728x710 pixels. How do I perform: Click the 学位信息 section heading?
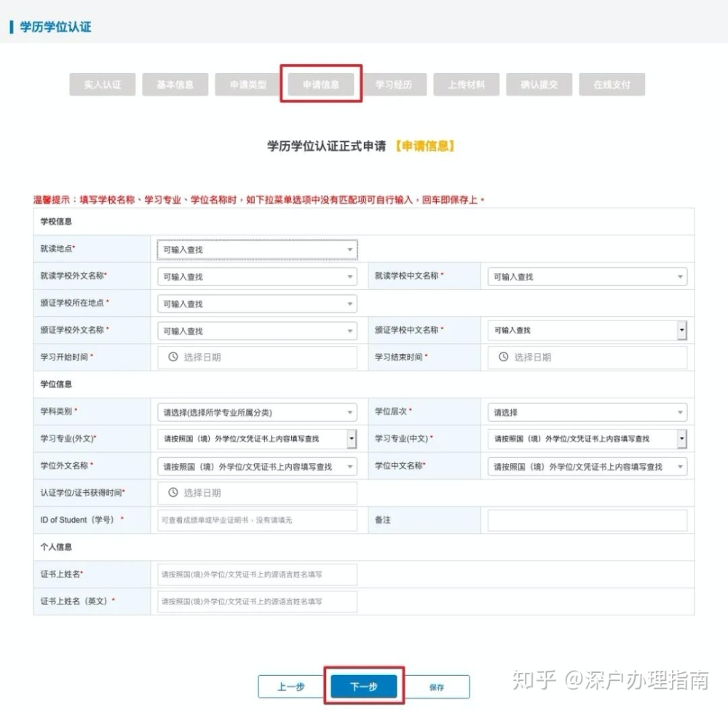coord(56,384)
